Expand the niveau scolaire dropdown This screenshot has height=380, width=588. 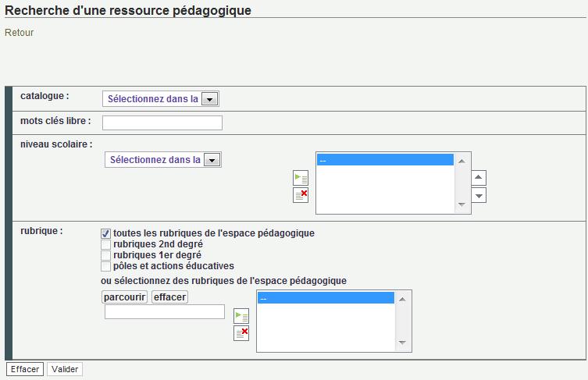212,160
